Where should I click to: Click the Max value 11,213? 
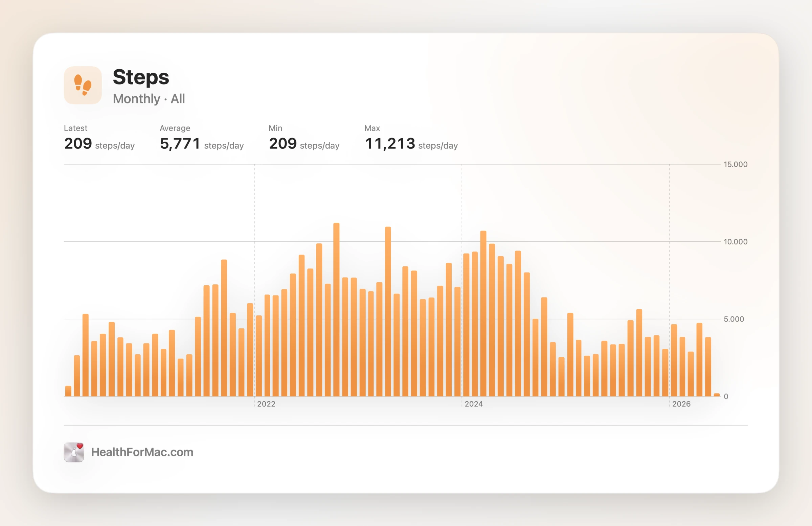390,144
